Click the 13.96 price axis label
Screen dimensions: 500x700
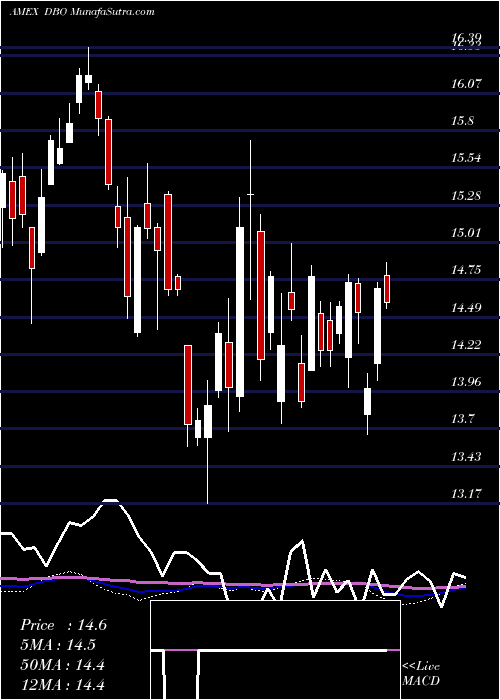pos(467,382)
